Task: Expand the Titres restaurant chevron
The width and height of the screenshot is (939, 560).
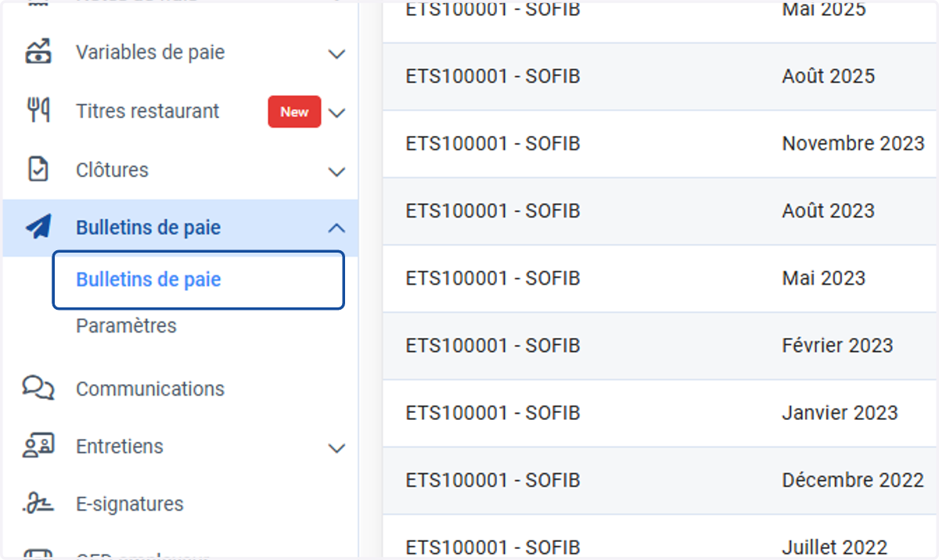Action: point(336,113)
